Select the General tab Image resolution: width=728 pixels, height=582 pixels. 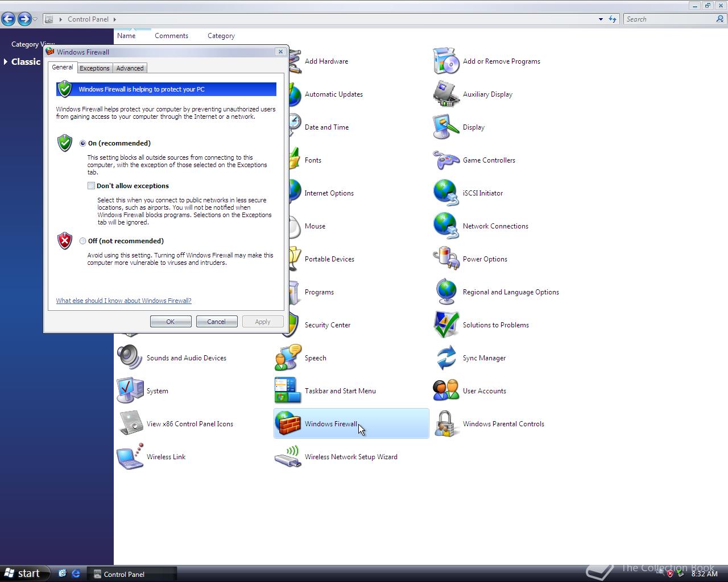pos(62,67)
